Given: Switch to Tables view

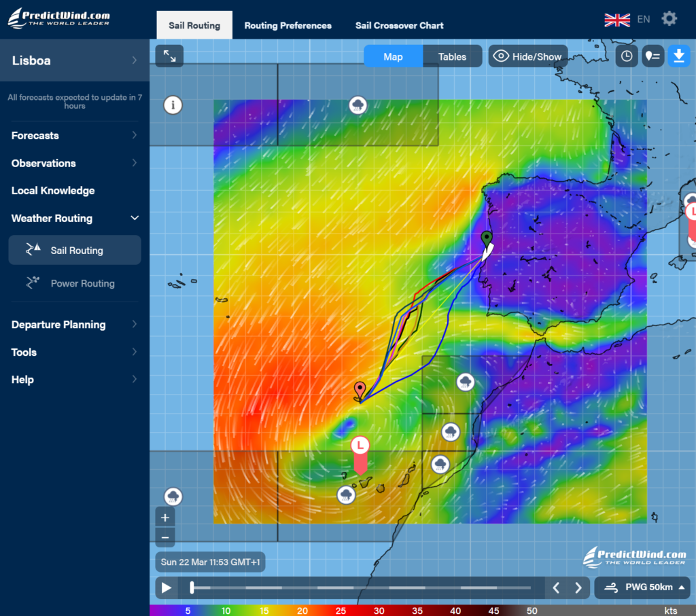Looking at the screenshot, I should pyautogui.click(x=452, y=56).
